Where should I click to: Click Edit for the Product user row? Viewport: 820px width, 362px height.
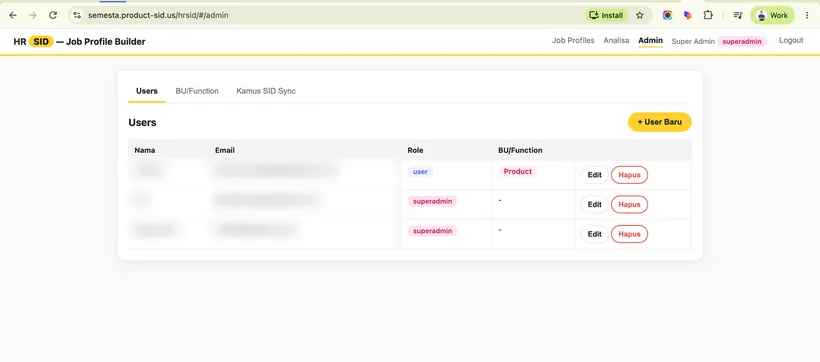tap(595, 175)
